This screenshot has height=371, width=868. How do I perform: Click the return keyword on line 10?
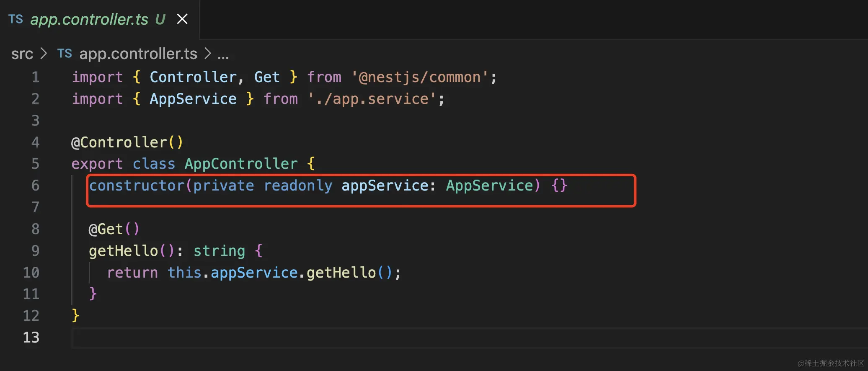[132, 273]
